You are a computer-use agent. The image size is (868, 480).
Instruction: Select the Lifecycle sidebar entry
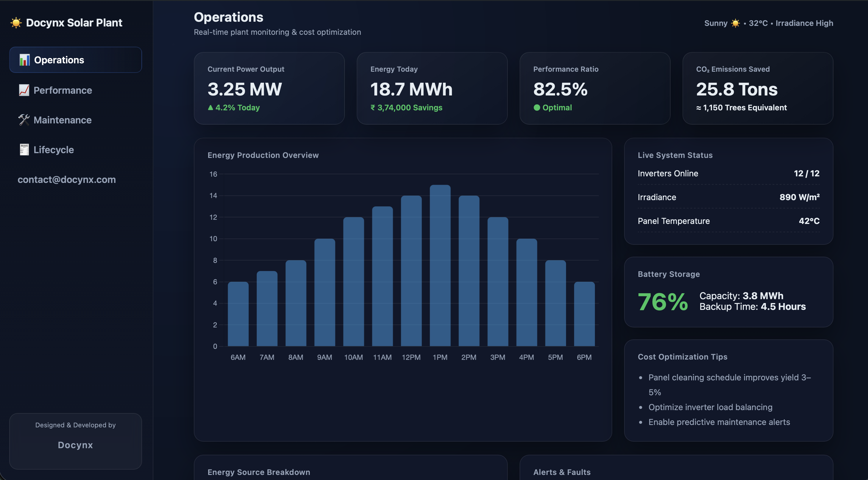54,150
